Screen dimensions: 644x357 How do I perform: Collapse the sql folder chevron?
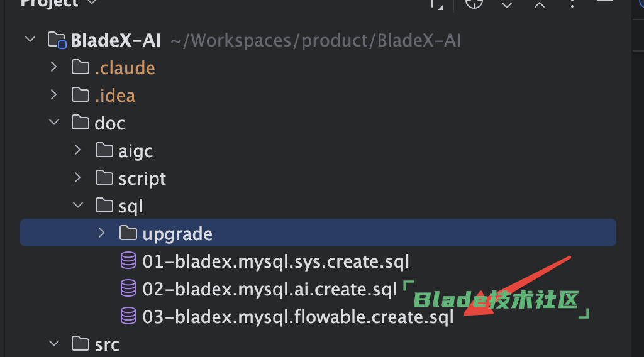pyautogui.click(x=77, y=205)
